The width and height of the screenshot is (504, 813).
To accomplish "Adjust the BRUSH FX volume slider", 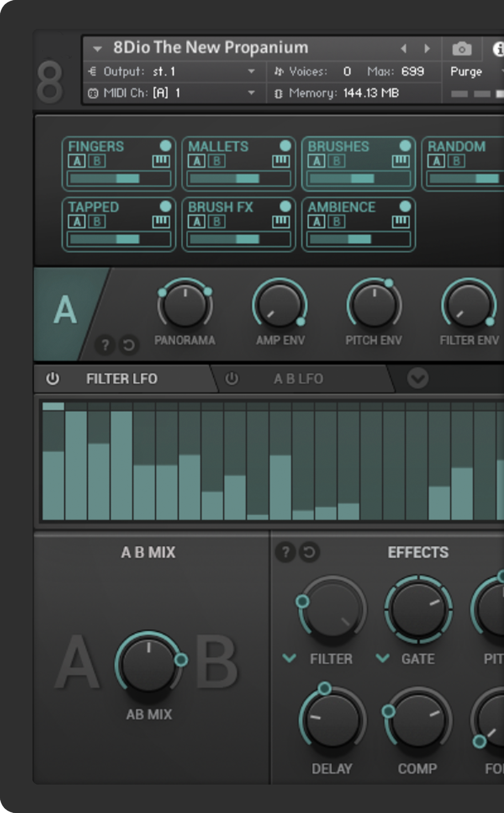I will [238, 239].
